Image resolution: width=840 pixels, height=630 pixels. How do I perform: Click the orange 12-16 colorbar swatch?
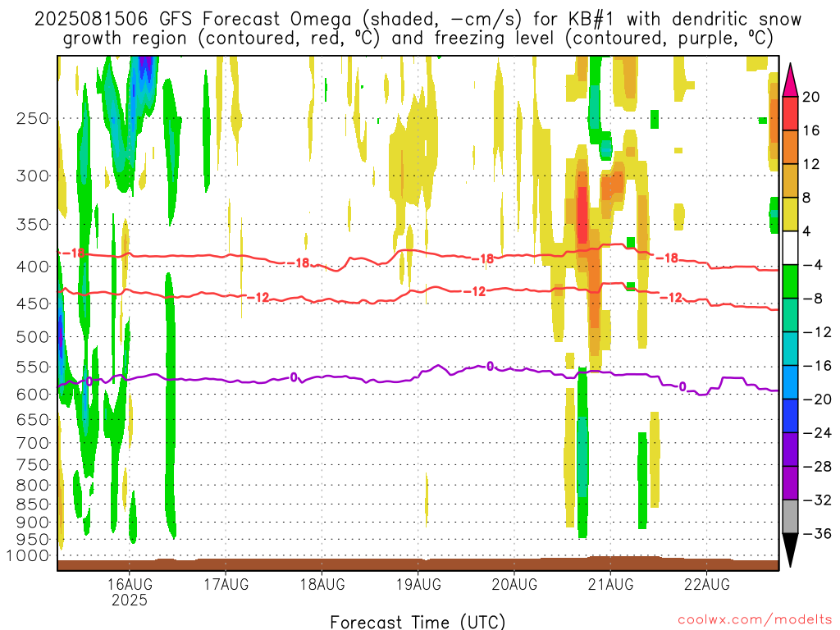[x=790, y=148]
